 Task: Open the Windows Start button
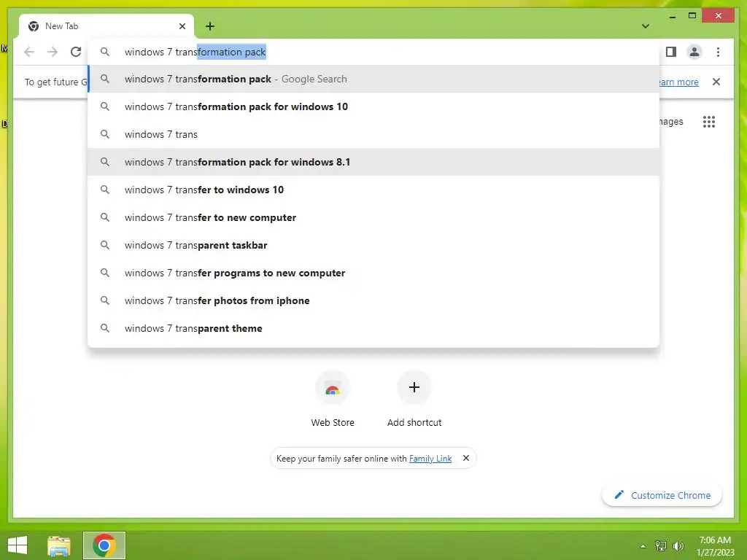coord(18,545)
